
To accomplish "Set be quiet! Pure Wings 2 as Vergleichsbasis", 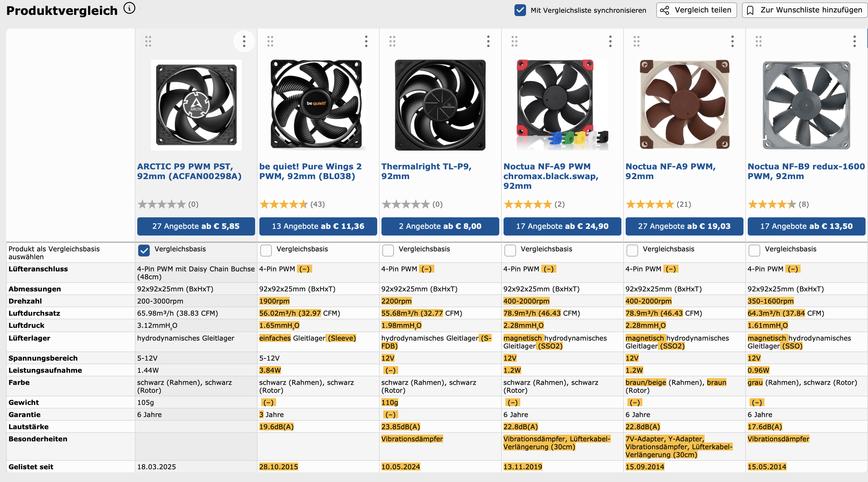I will 266,250.
